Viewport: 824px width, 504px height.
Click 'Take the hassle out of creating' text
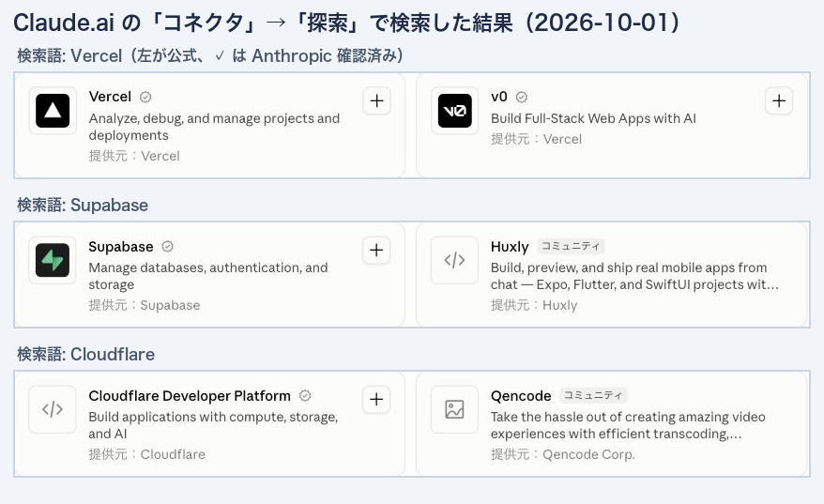[x=628, y=425]
